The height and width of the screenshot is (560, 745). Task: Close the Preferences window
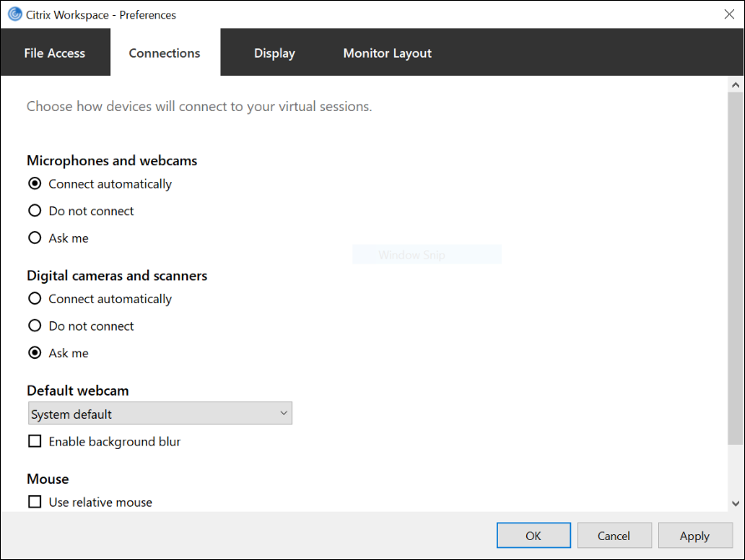(x=728, y=14)
